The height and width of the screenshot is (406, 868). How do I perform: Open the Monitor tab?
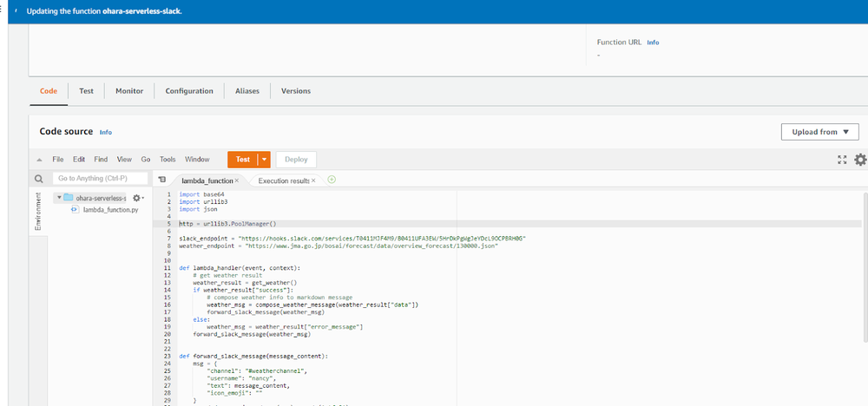click(129, 91)
